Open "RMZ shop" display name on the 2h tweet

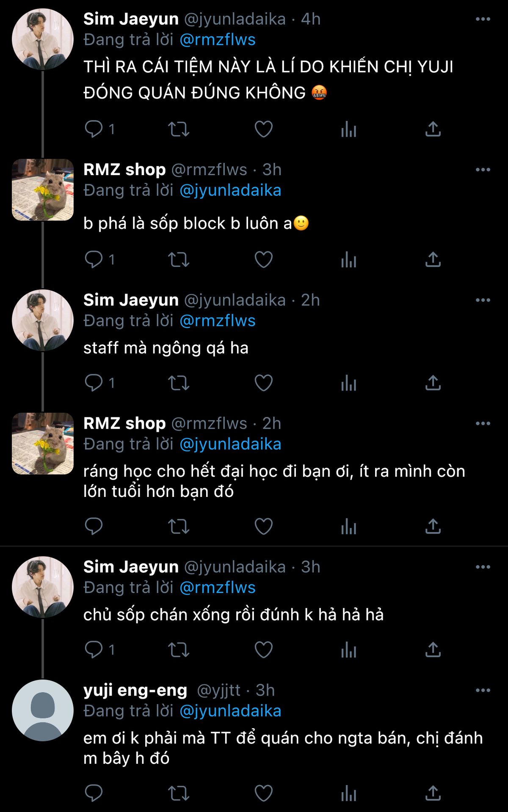click(124, 423)
